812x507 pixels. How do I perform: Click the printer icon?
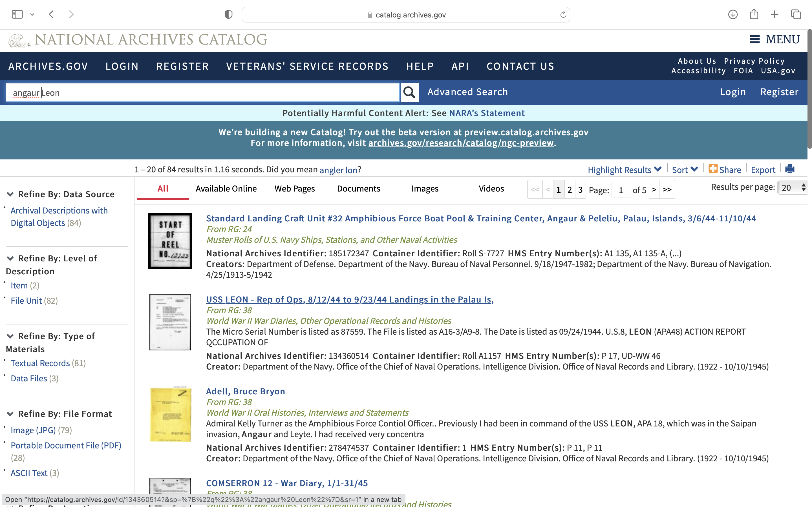click(789, 169)
